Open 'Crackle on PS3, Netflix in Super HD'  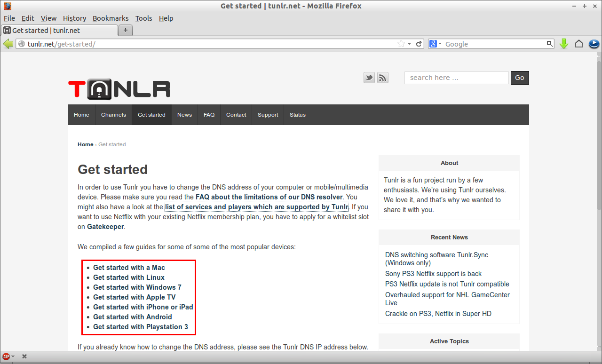[438, 314]
